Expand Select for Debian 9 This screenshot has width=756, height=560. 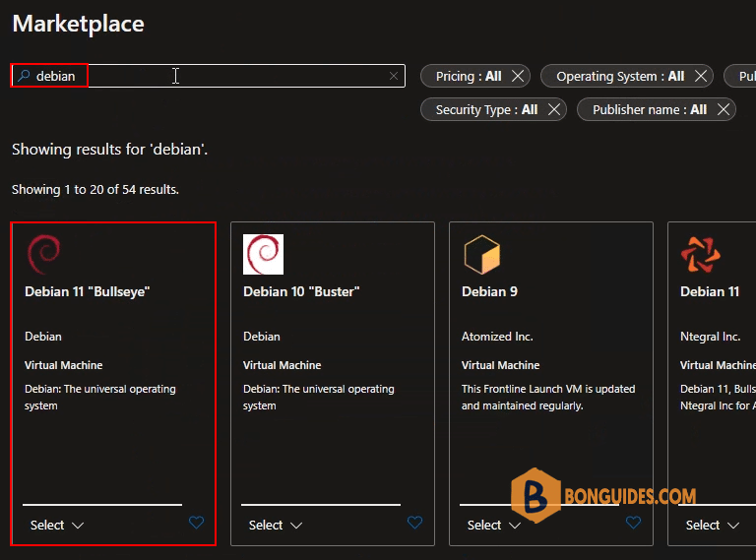pos(494,525)
